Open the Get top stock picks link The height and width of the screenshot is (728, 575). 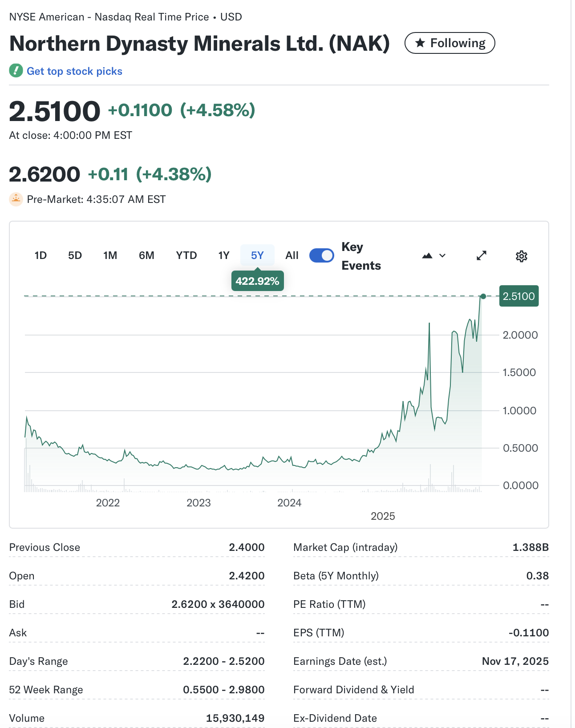pos(74,71)
